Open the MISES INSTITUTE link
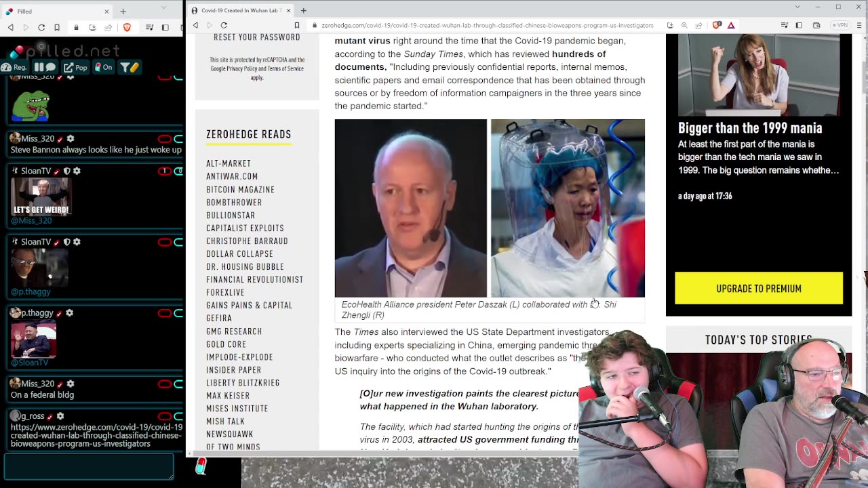This screenshot has height=488, width=868. click(x=237, y=408)
